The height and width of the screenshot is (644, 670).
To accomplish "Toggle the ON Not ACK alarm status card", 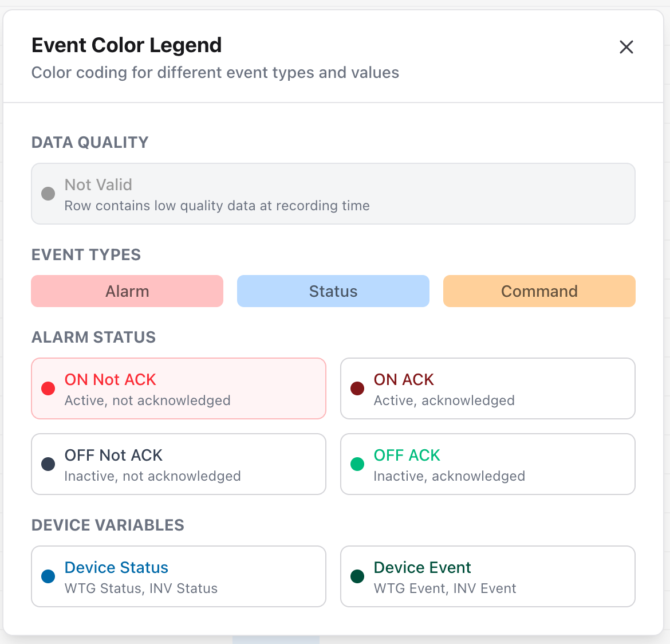I will pos(178,388).
